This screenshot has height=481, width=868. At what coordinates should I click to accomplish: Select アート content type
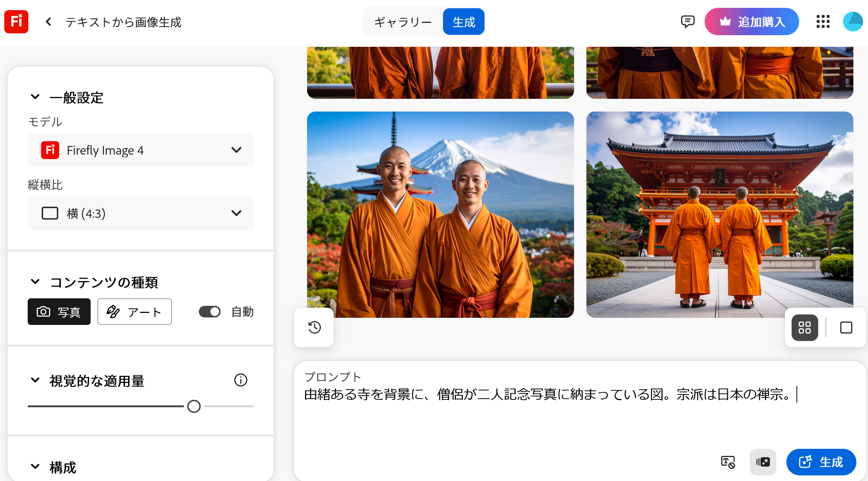tap(134, 311)
